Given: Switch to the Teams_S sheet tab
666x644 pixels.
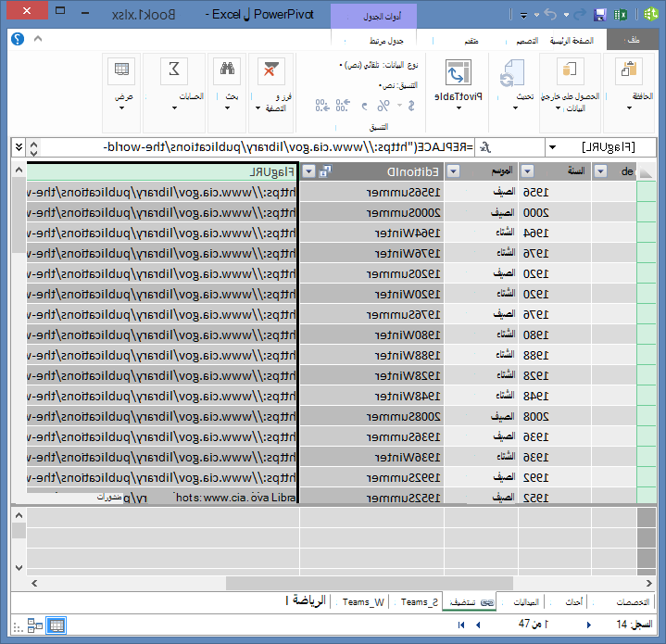Looking at the screenshot, I should 420,602.
